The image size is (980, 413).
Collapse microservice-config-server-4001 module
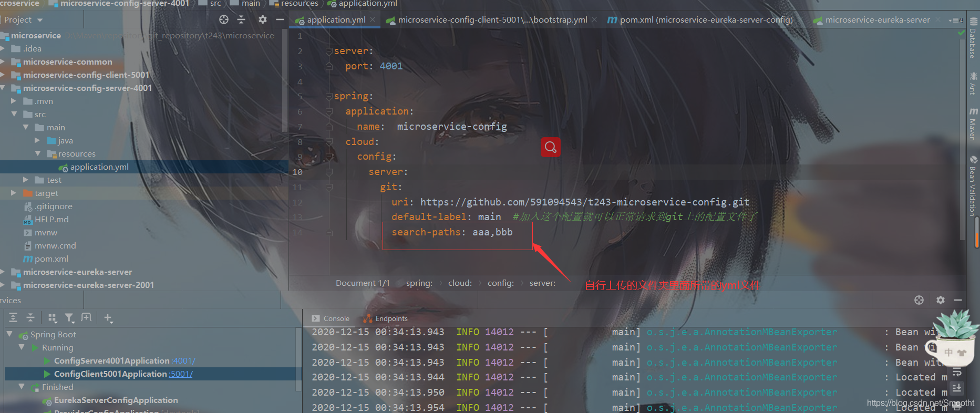[3, 88]
